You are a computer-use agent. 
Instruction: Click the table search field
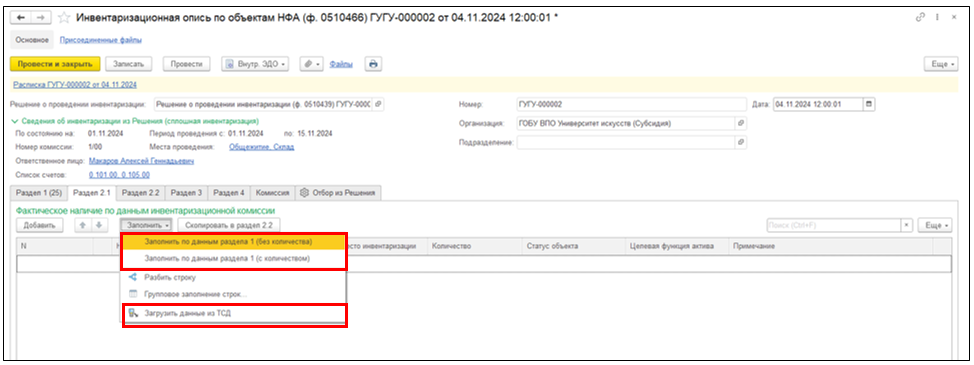click(x=833, y=226)
